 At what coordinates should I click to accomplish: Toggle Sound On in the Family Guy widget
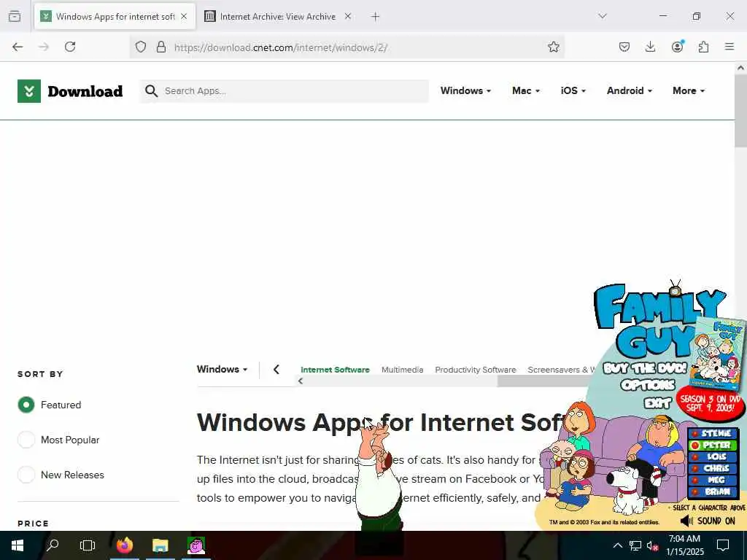[x=708, y=521]
